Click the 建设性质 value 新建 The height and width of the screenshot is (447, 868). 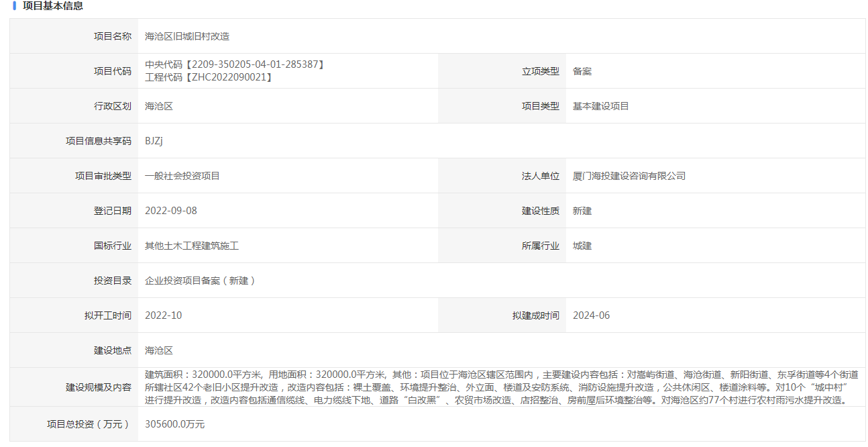click(x=582, y=211)
